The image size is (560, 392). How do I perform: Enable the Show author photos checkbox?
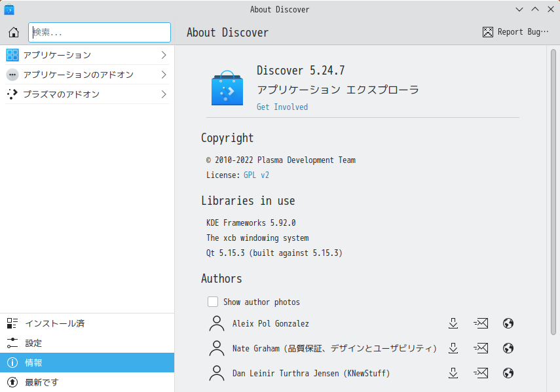(x=213, y=302)
